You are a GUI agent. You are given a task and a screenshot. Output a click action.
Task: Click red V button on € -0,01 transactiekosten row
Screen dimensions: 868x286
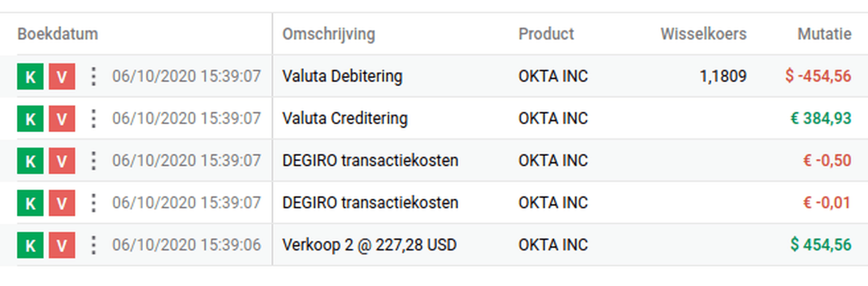62,203
